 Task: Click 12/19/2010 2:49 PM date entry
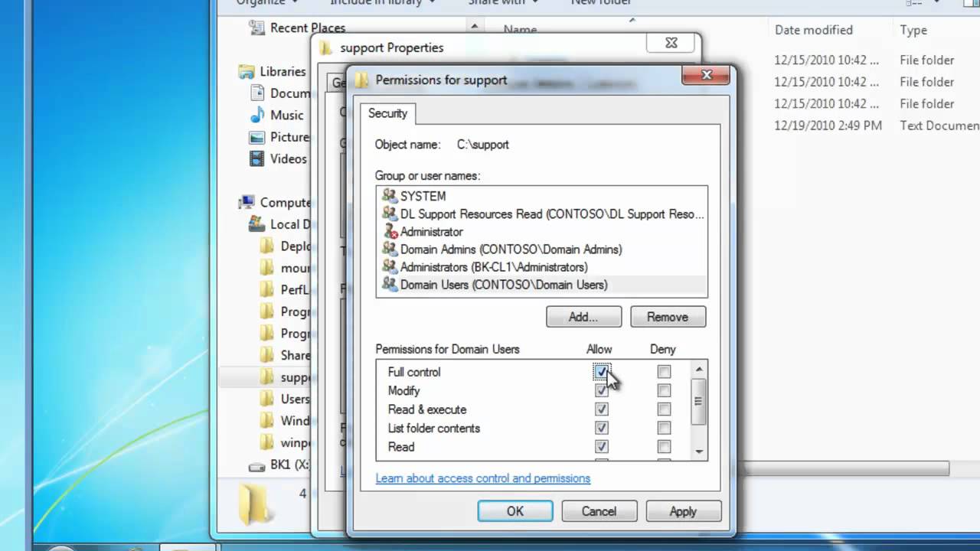828,126
